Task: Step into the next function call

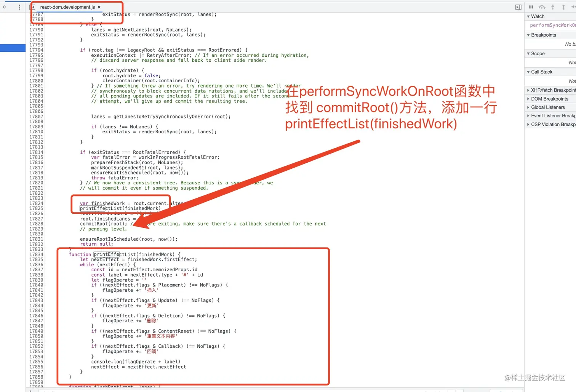Action: coord(553,7)
